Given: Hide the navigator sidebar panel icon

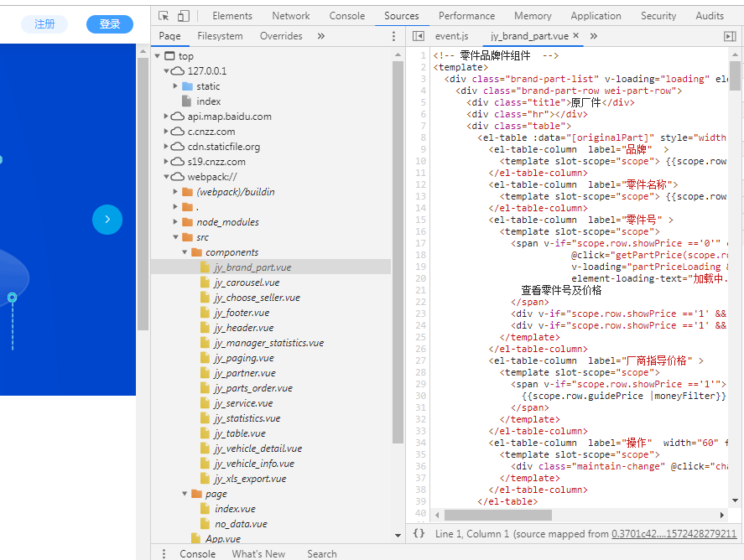Looking at the screenshot, I should click(418, 36).
